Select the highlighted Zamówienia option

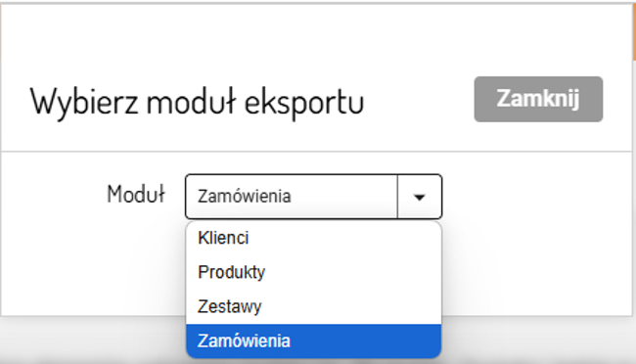313,341
